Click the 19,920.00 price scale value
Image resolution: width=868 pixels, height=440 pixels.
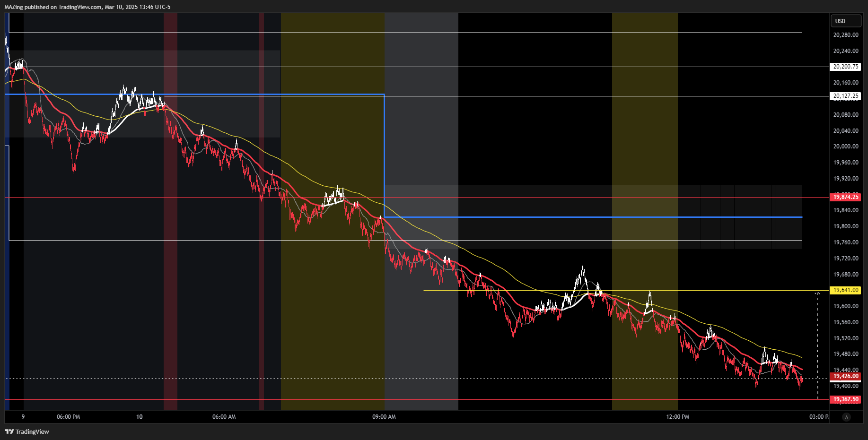point(846,179)
